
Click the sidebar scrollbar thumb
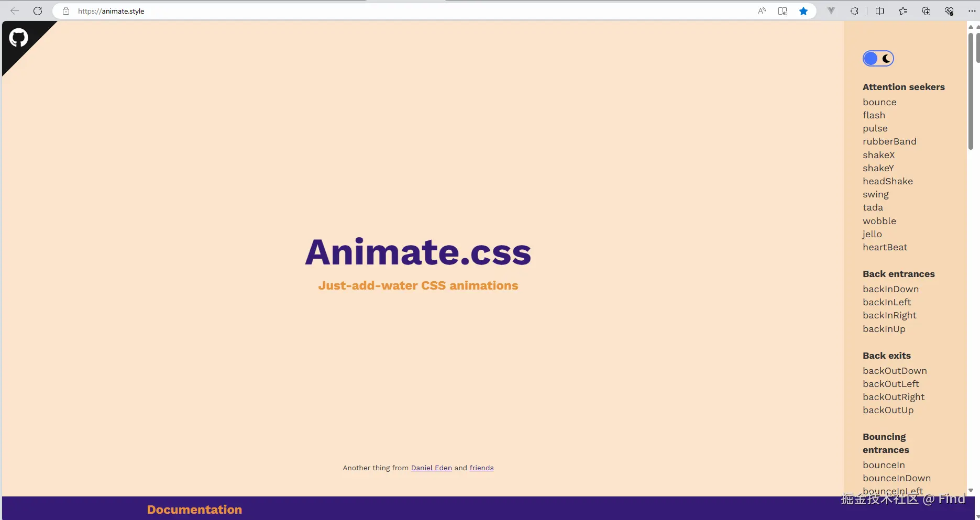pyautogui.click(x=971, y=92)
